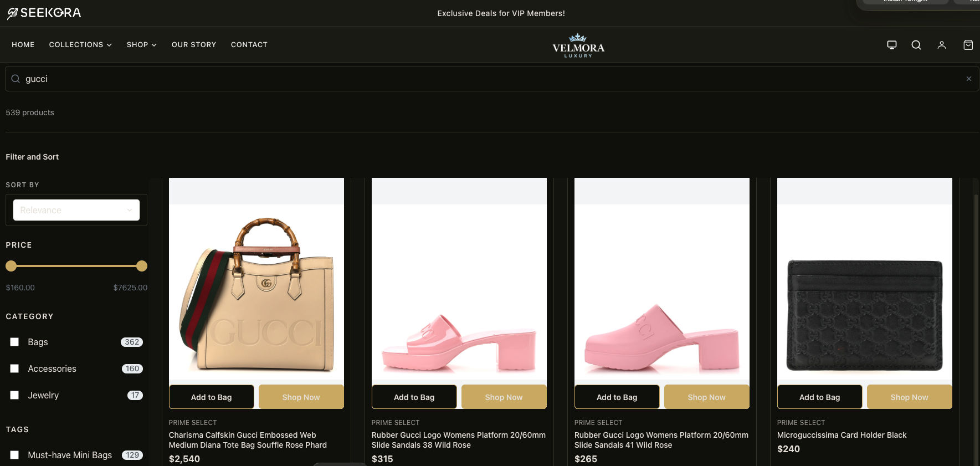Click the maximum price slider handle

click(142, 266)
